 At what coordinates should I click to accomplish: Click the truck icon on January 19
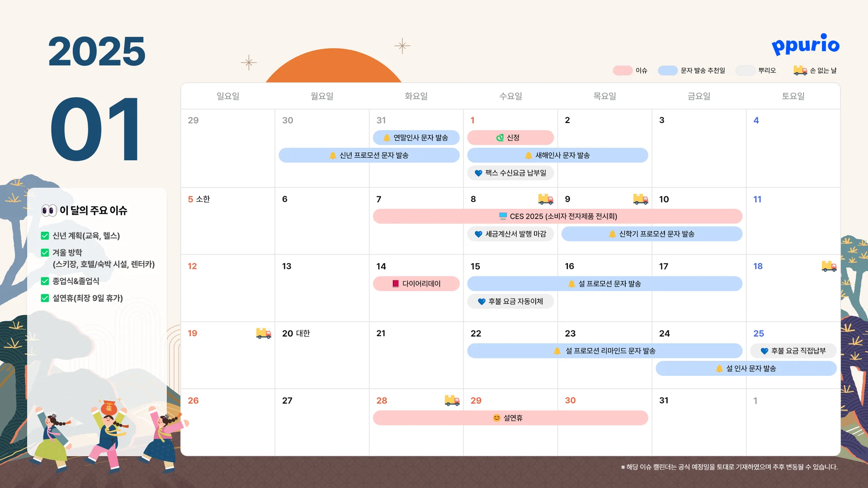pos(263,333)
